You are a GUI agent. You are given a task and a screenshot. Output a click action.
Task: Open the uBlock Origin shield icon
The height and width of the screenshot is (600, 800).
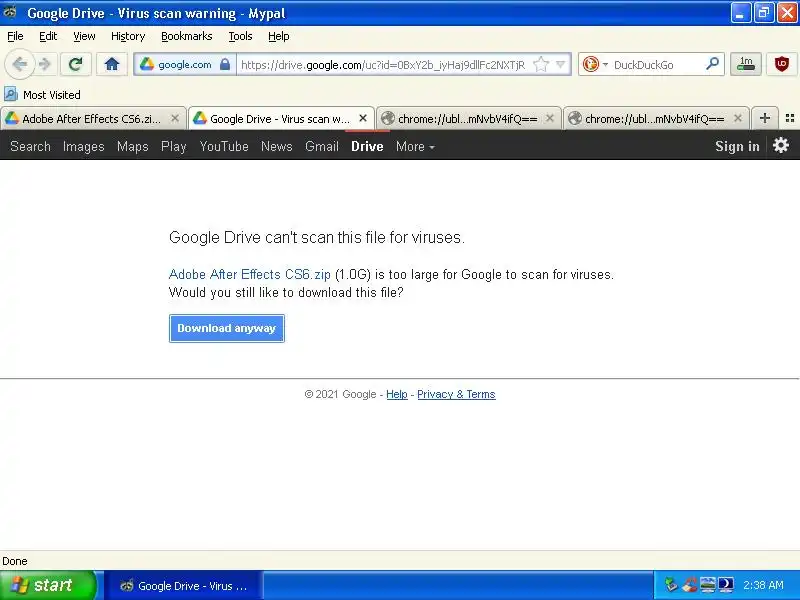781,64
